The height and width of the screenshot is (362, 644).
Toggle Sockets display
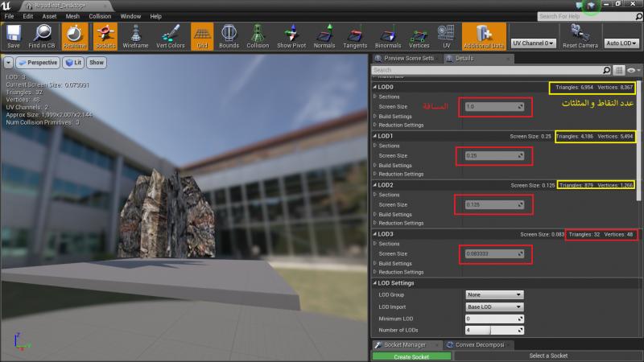pos(105,36)
